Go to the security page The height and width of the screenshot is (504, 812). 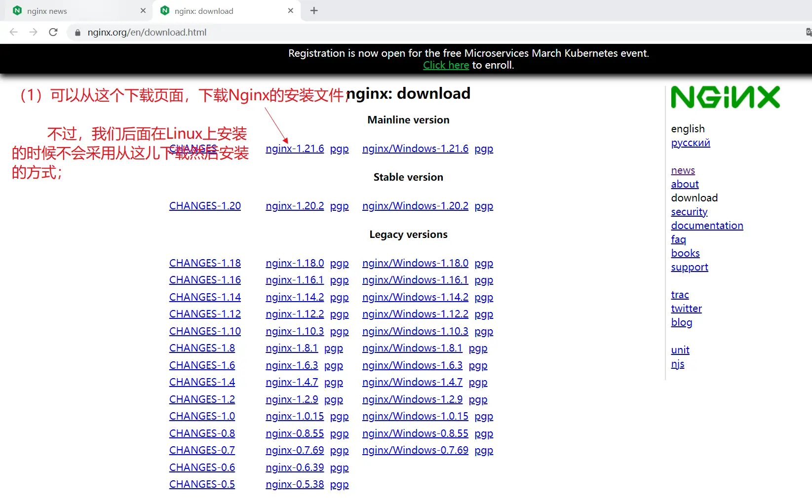(x=689, y=212)
